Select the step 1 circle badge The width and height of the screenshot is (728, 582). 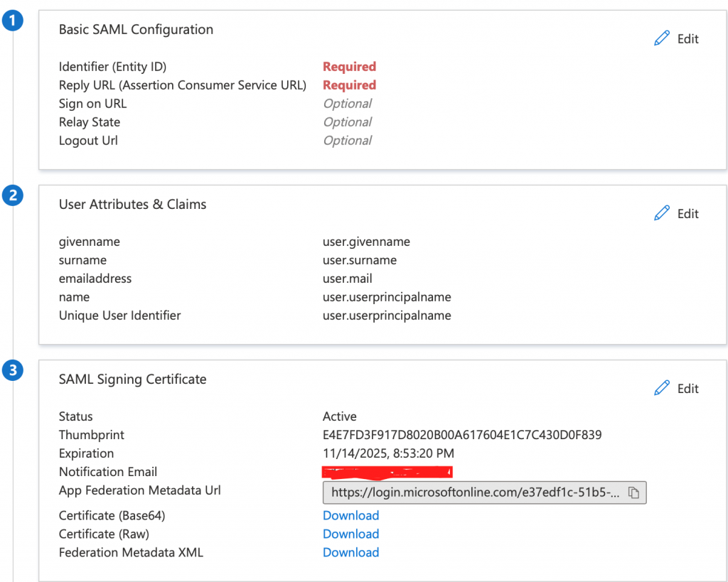coord(12,20)
